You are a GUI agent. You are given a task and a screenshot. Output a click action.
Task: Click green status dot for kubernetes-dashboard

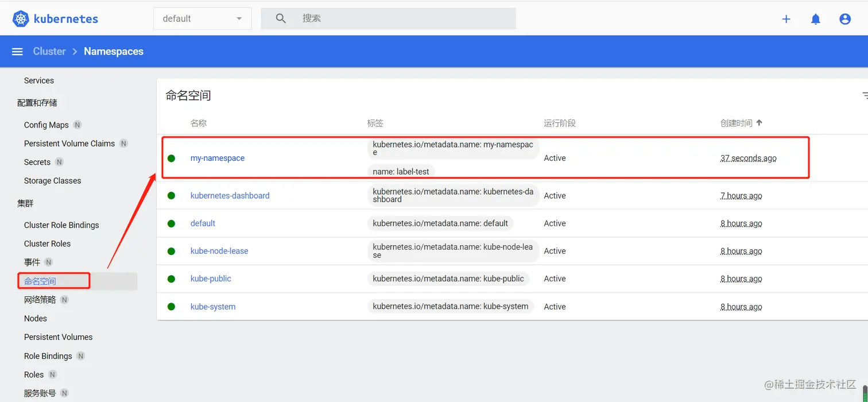pyautogui.click(x=171, y=196)
